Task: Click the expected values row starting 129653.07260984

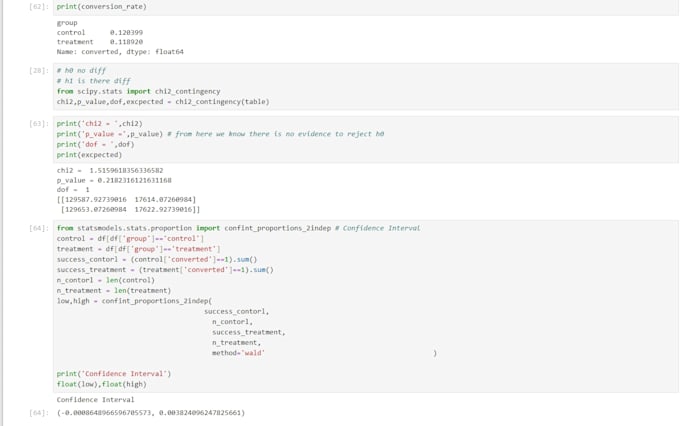Action: (x=130, y=210)
